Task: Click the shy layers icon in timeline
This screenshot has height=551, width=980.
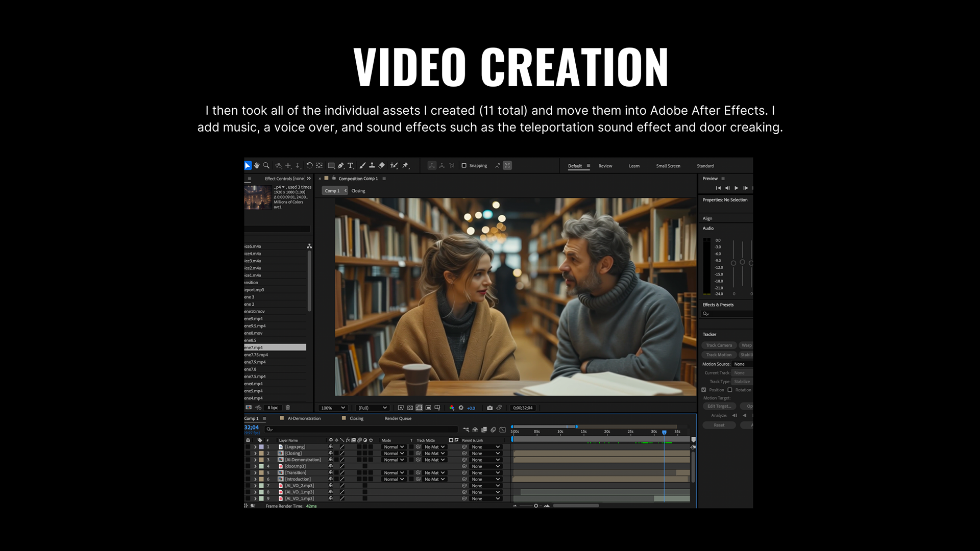Action: pos(475,430)
